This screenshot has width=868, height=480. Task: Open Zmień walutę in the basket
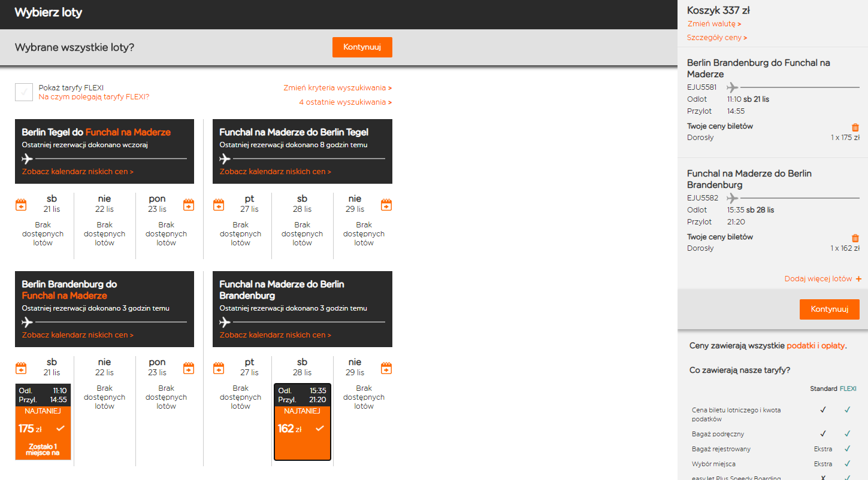click(714, 24)
